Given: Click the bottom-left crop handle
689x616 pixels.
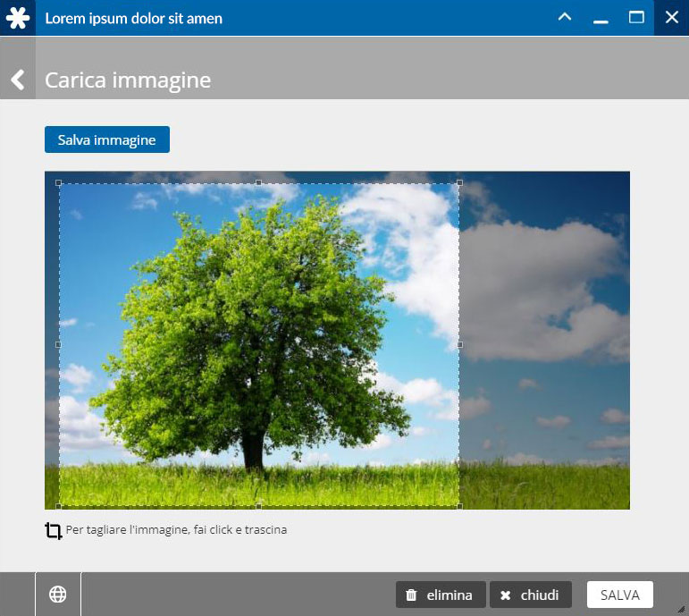Looking at the screenshot, I should 58,507.
